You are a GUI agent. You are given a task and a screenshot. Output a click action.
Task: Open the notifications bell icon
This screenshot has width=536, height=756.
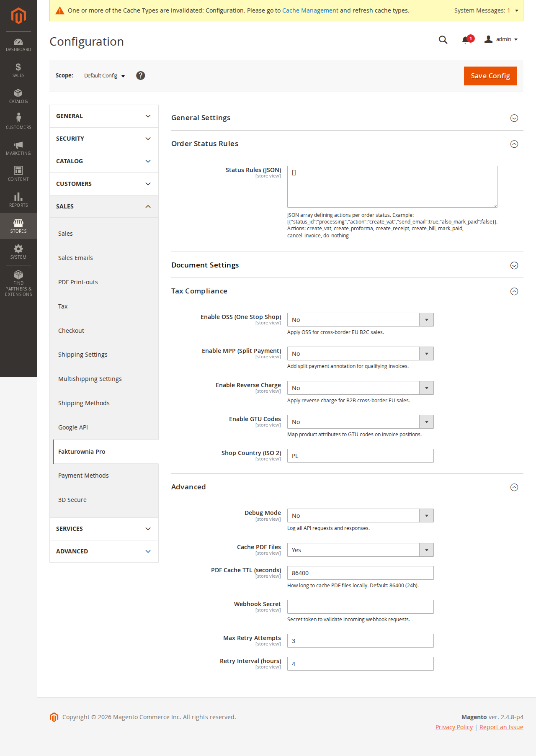pos(465,40)
